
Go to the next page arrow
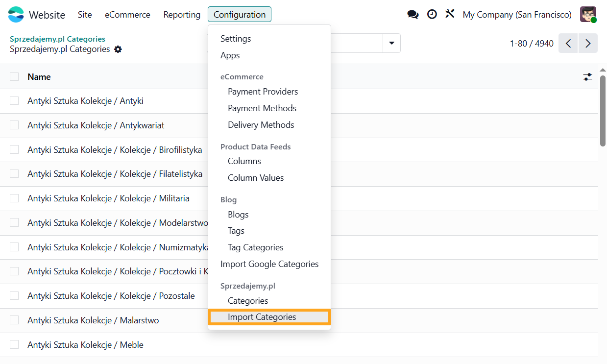click(588, 43)
